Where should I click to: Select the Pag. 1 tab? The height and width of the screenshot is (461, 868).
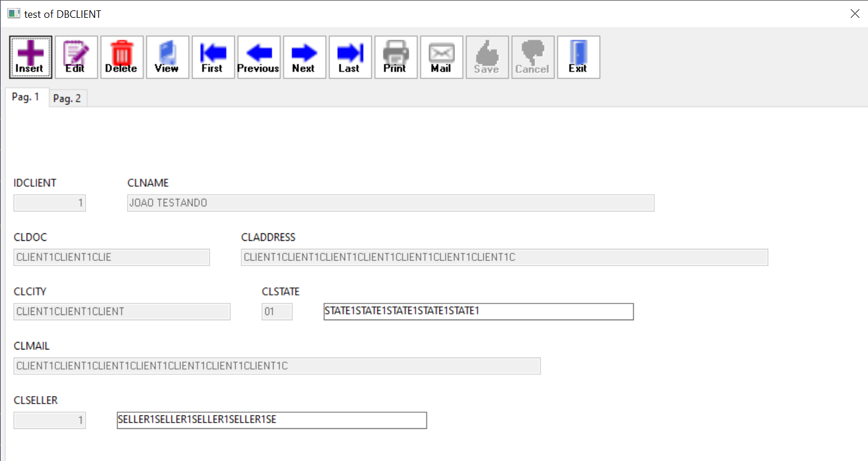tap(26, 97)
